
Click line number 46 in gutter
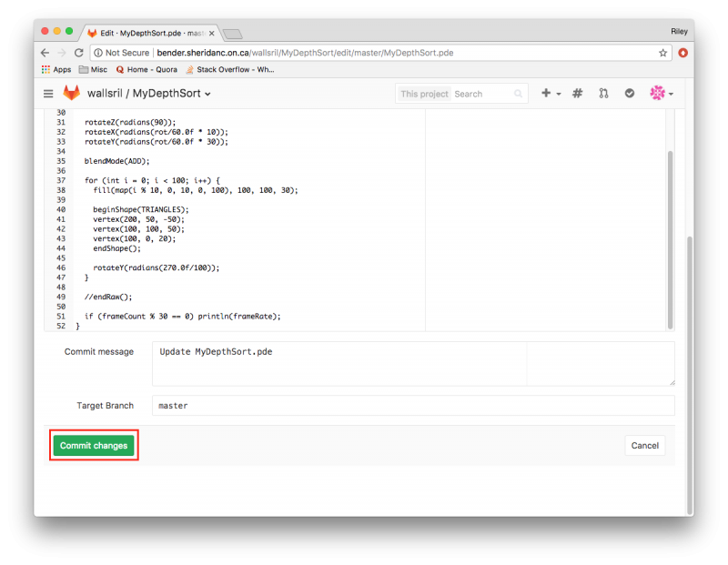tap(61, 267)
